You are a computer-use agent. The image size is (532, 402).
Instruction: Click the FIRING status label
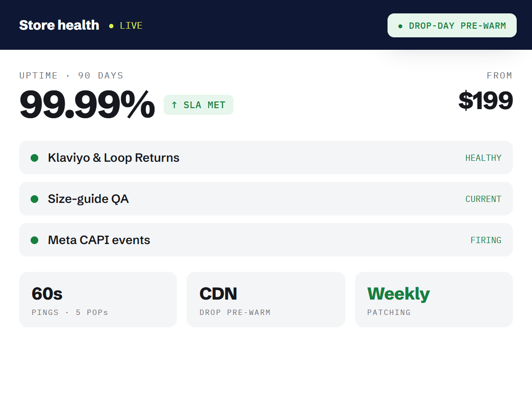coord(486,240)
